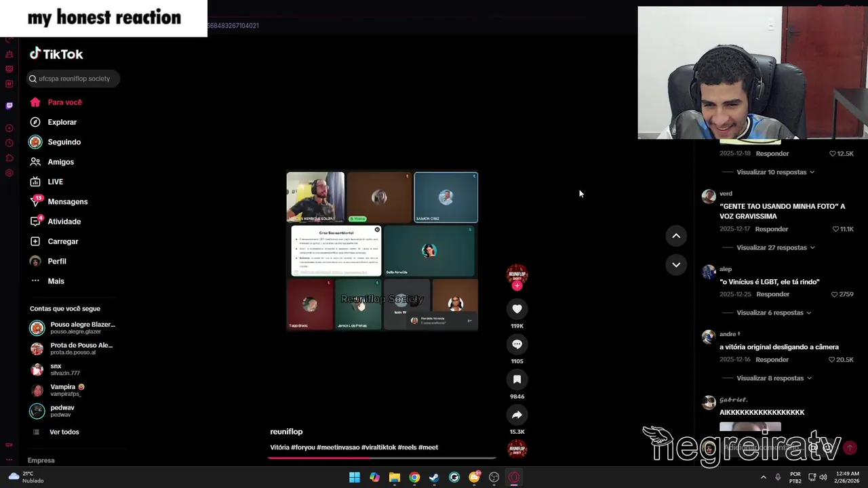868x488 pixels.
Task: Select Seguindo menu item
Action: click(64, 142)
